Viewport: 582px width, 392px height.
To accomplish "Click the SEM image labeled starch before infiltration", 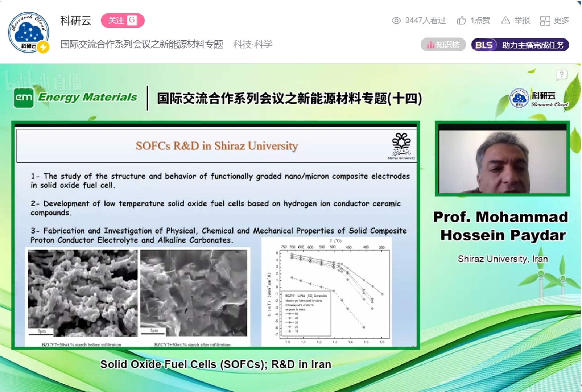I will click(x=83, y=293).
